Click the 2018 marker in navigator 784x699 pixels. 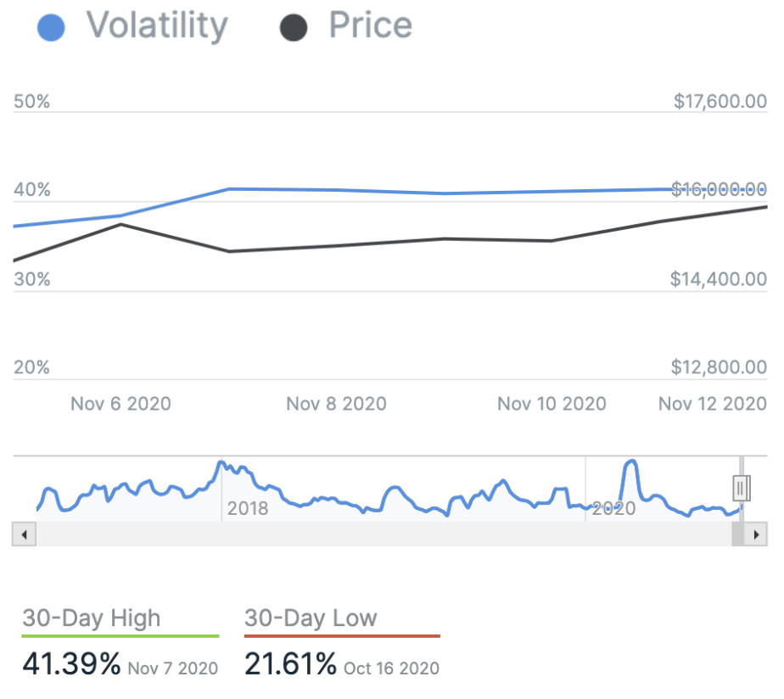[x=247, y=508]
